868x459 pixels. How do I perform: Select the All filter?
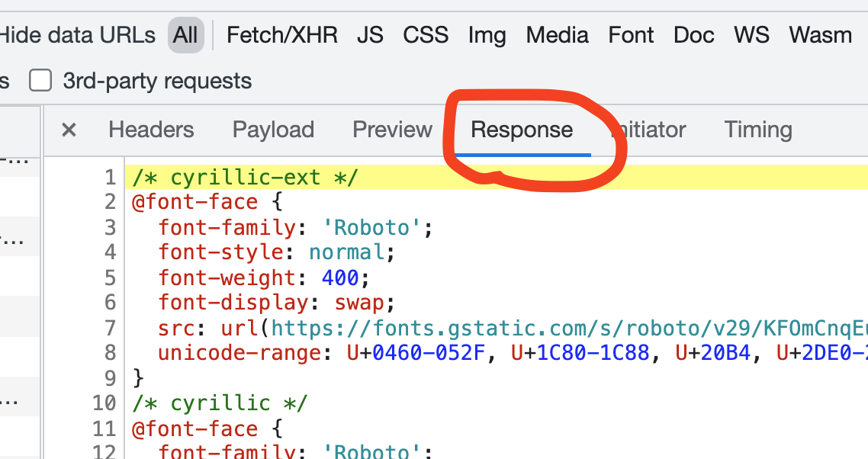[185, 35]
